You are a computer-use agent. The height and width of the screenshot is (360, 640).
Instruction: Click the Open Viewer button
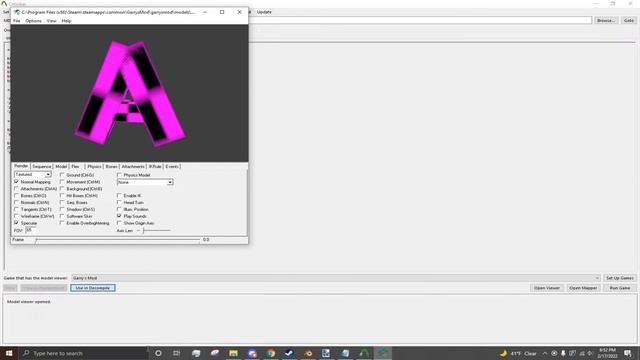(x=547, y=288)
